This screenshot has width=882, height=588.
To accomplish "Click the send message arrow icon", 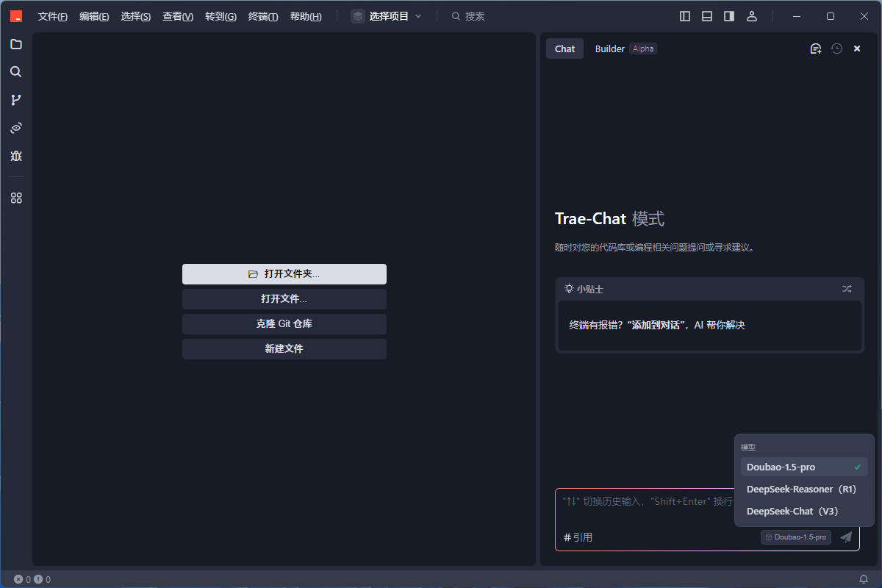I will (846, 537).
